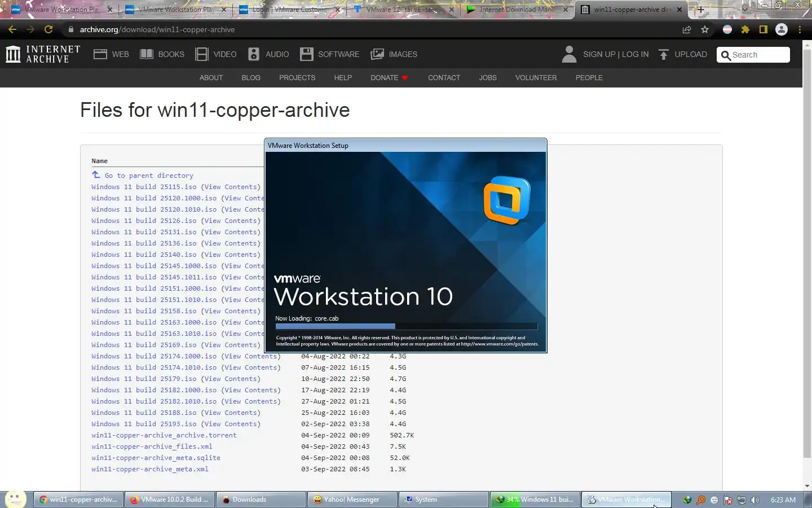Click Go to parent directory link
812x508 pixels.
coord(149,176)
